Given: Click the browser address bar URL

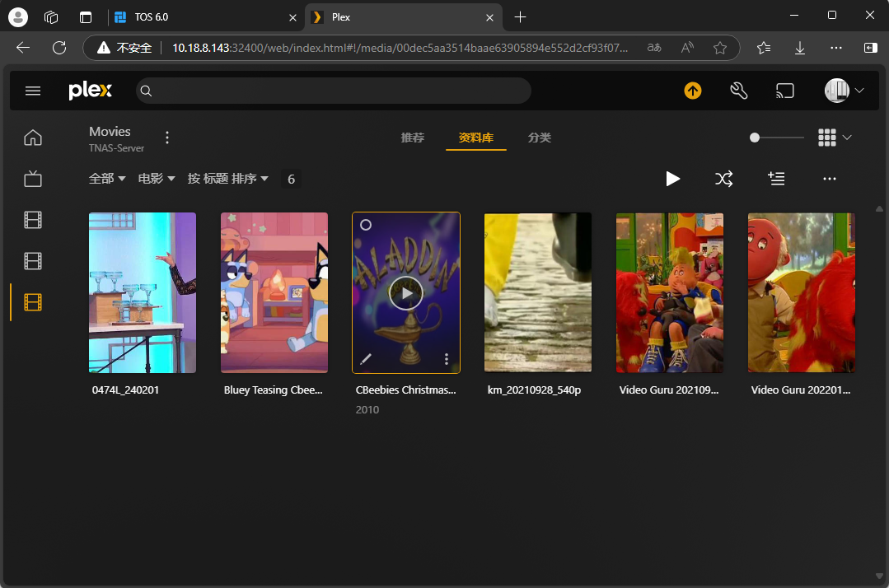Looking at the screenshot, I should point(400,48).
